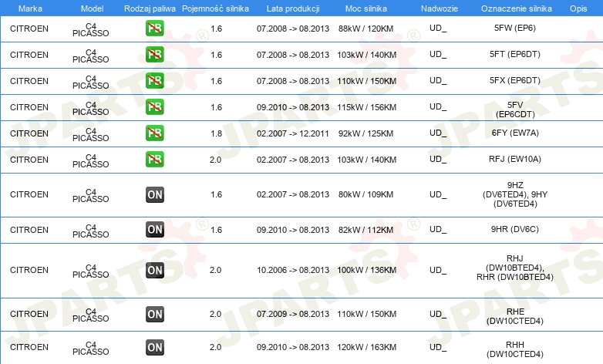The width and height of the screenshot is (603, 364).
Task: Select engine code RHE (DW10CTED4)
Action: [x=515, y=316]
